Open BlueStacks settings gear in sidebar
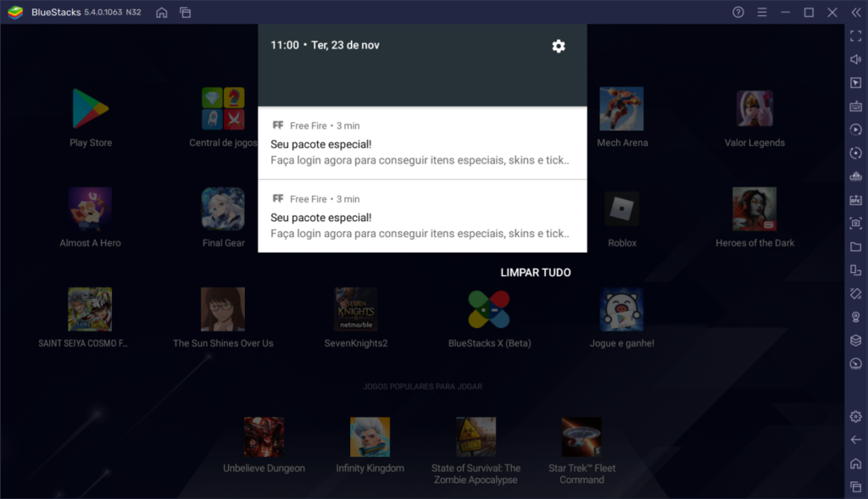This screenshot has width=868, height=499. coord(855,416)
